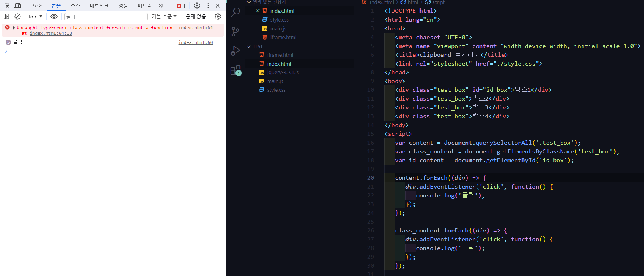Open VS Code Extensions icon
This screenshot has width=644, height=276.
236,70
